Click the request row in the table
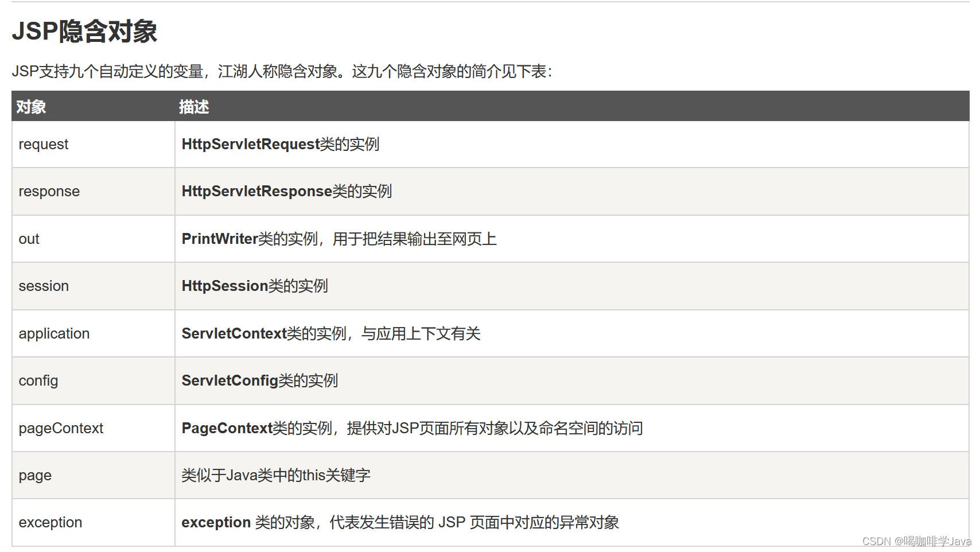 coord(43,144)
